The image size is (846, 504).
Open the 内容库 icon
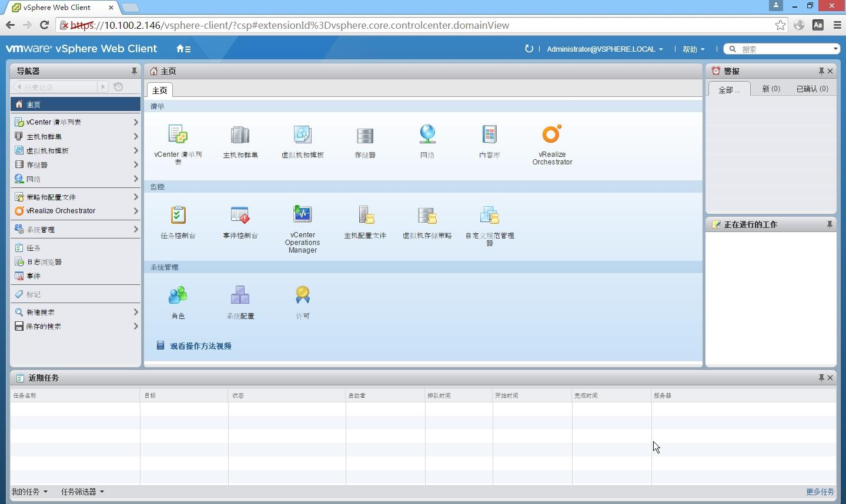[490, 135]
